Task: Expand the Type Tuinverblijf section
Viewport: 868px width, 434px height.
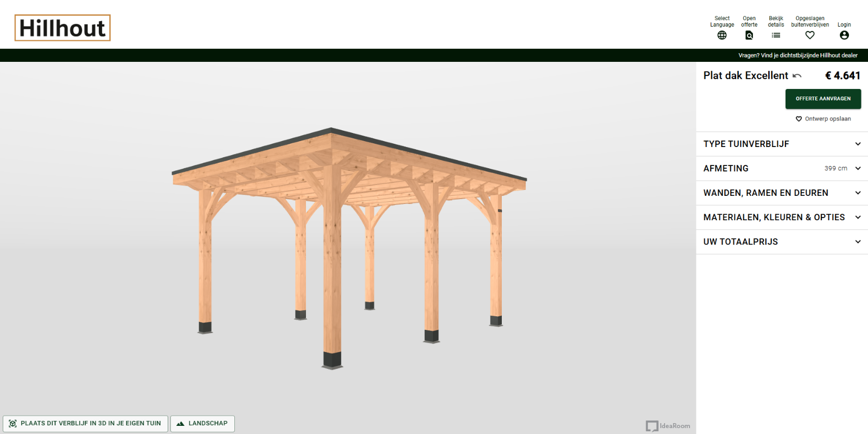Action: (x=781, y=144)
